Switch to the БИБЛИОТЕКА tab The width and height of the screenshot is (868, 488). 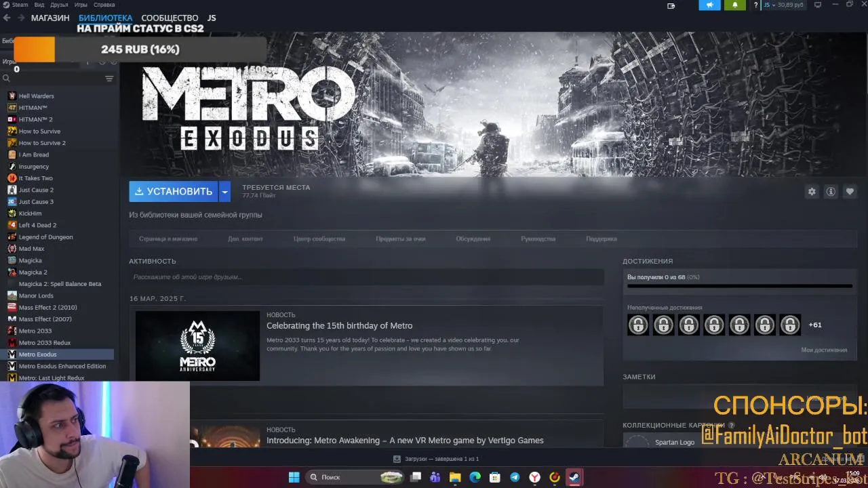105,18
